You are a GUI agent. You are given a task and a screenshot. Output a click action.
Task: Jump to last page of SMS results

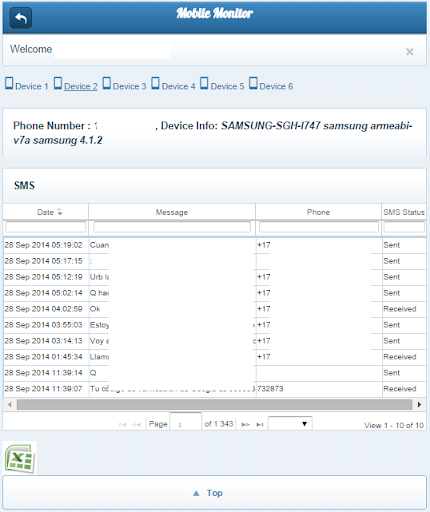[x=260, y=424]
